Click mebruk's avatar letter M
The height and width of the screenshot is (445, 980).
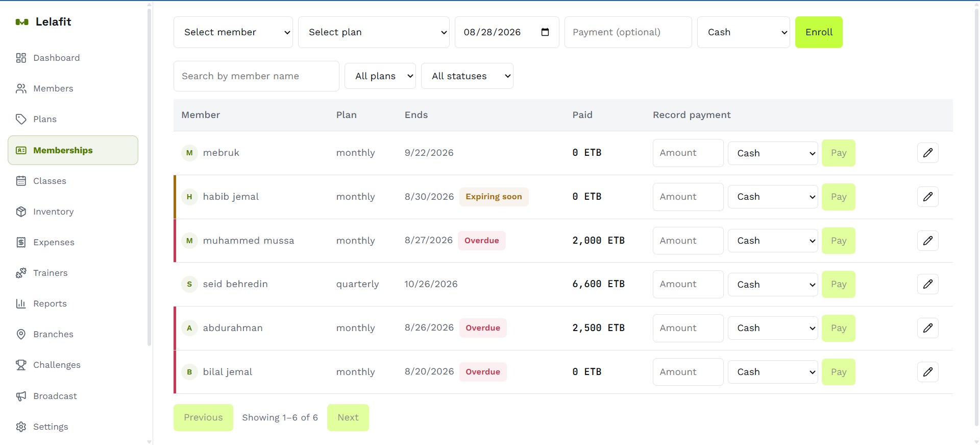(x=189, y=153)
